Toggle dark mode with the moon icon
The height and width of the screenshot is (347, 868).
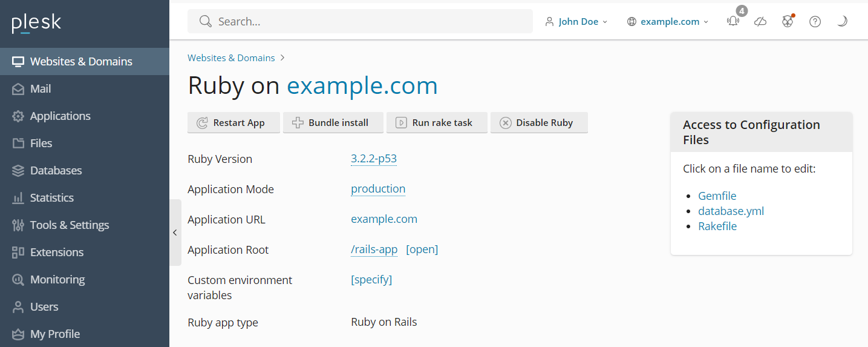coord(842,22)
